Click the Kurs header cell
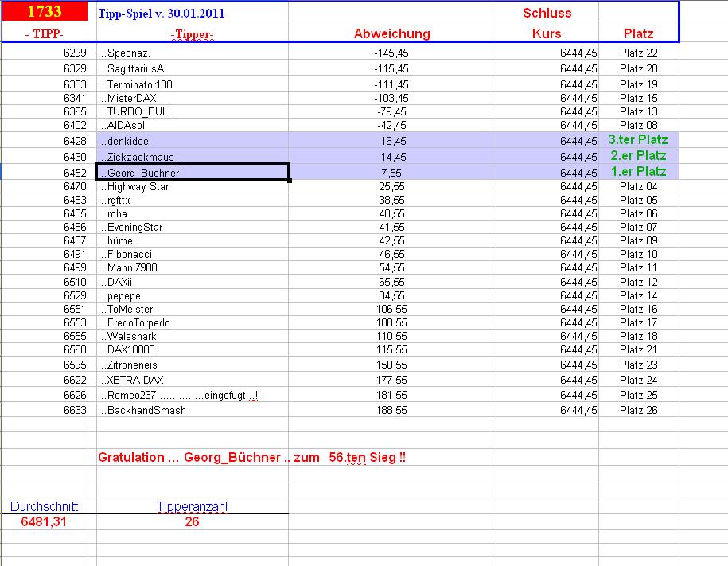Screen dimensions: 728x566 coord(547,33)
